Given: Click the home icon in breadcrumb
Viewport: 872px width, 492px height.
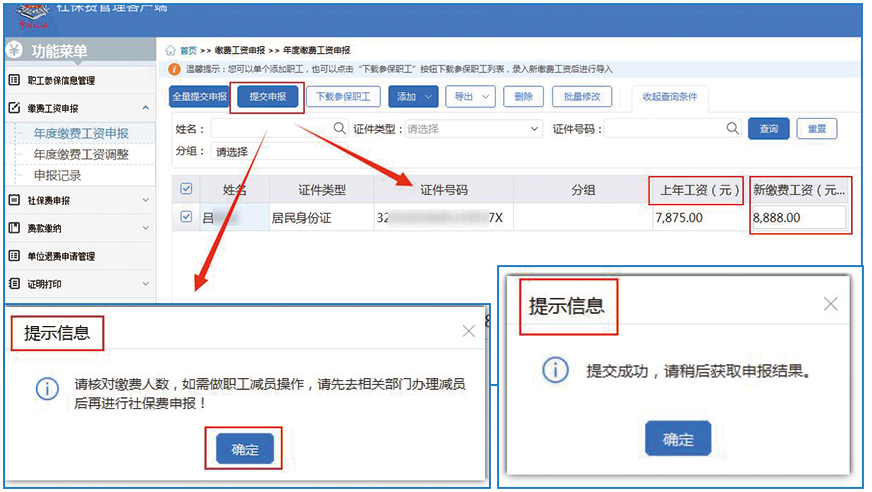Looking at the screenshot, I should click(170, 50).
